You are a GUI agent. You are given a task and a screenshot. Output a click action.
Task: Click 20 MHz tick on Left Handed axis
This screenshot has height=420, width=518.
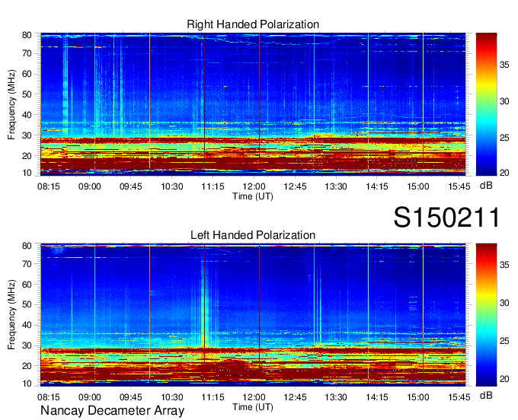click(27, 366)
